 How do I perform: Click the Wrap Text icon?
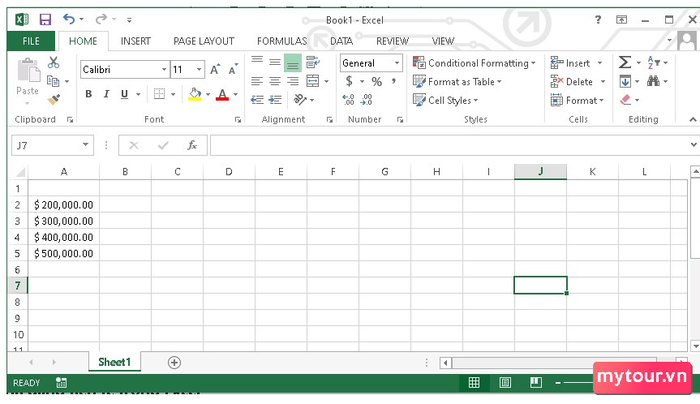click(313, 62)
